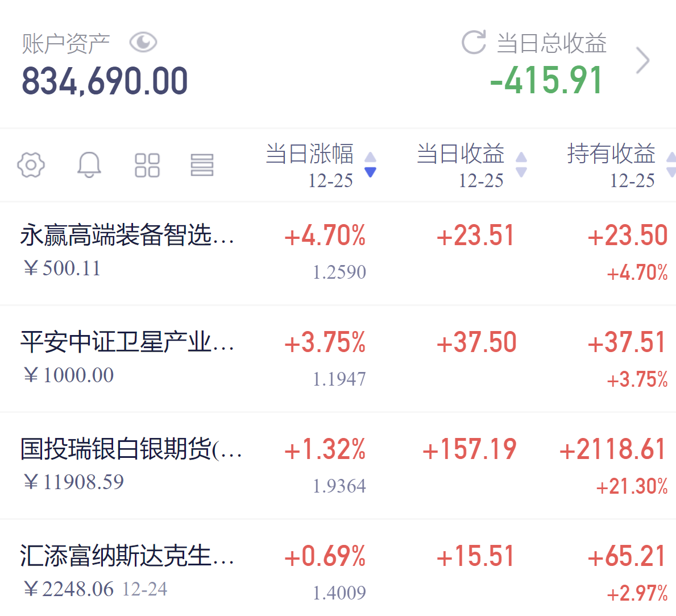Click the +0.69% change of 汇添富纳斯达克生

(x=325, y=556)
